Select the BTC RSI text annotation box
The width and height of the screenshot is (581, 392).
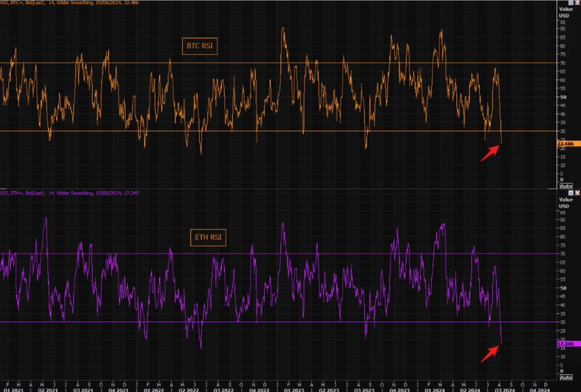[x=200, y=46]
